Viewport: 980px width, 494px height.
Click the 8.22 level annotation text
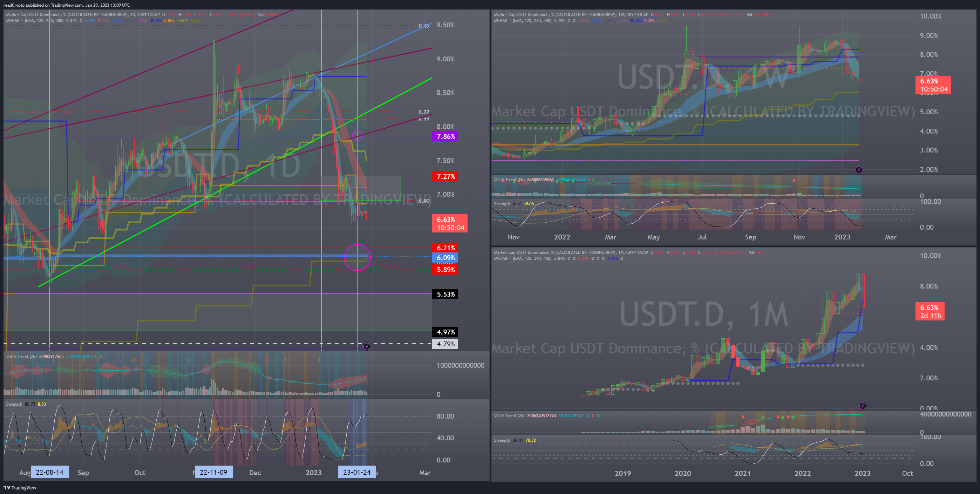pyautogui.click(x=424, y=112)
